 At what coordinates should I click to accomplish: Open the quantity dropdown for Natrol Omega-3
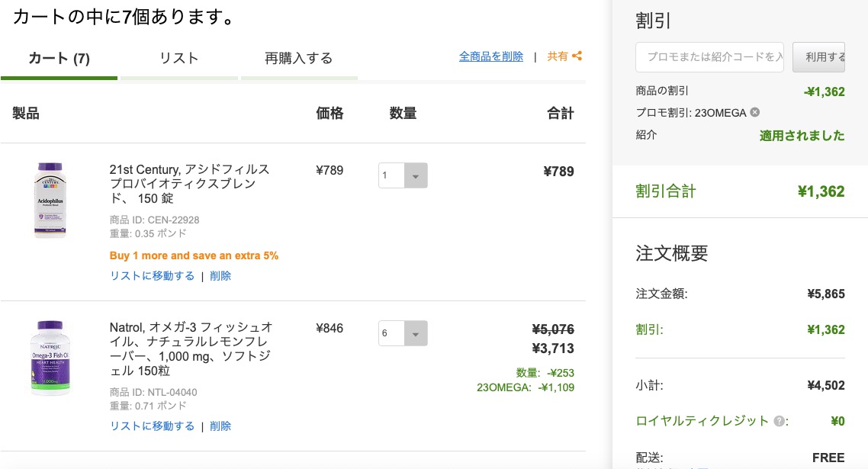coord(403,333)
